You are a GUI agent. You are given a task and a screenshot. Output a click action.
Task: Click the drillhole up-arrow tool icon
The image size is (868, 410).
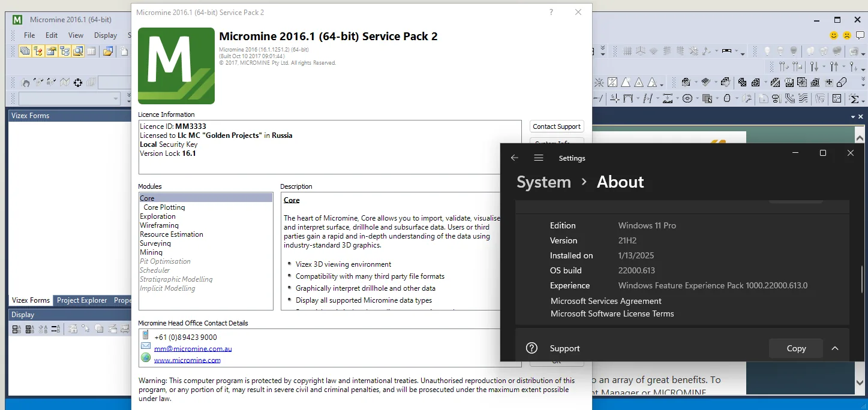pyautogui.click(x=834, y=67)
